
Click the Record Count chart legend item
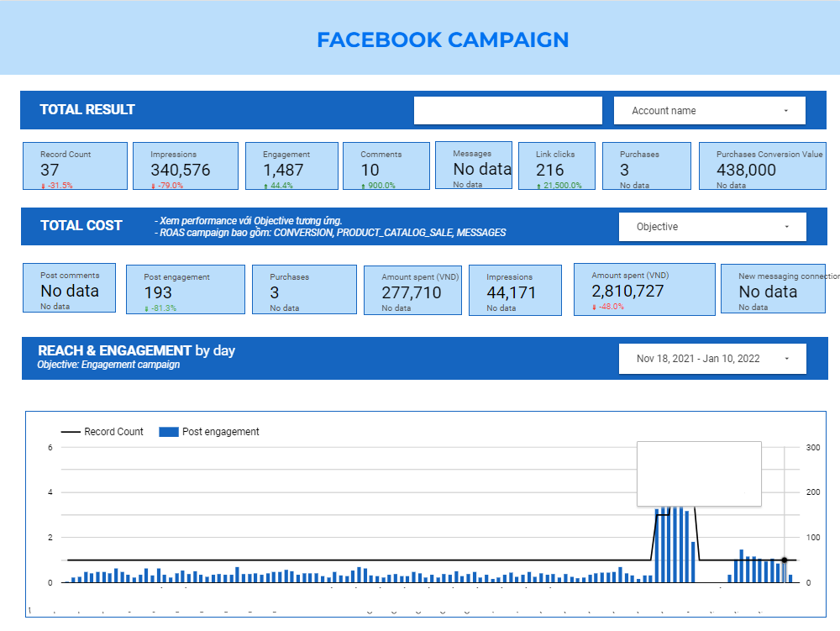pyautogui.click(x=102, y=432)
